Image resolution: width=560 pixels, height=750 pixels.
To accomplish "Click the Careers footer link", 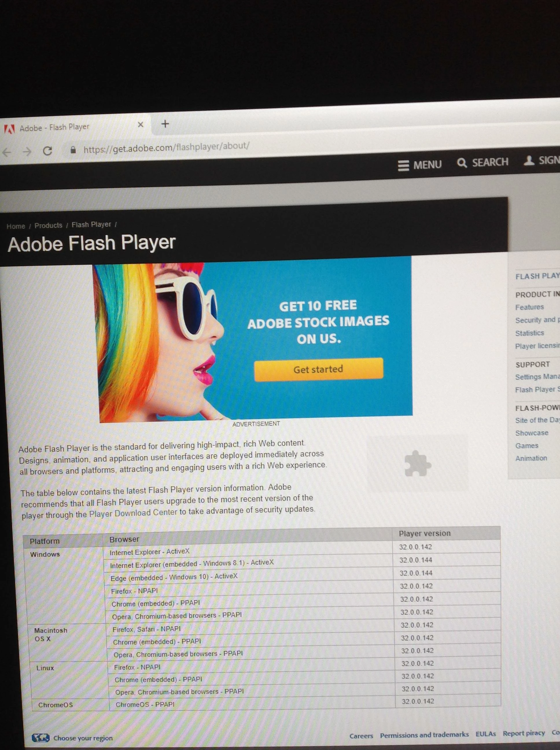I will click(361, 736).
